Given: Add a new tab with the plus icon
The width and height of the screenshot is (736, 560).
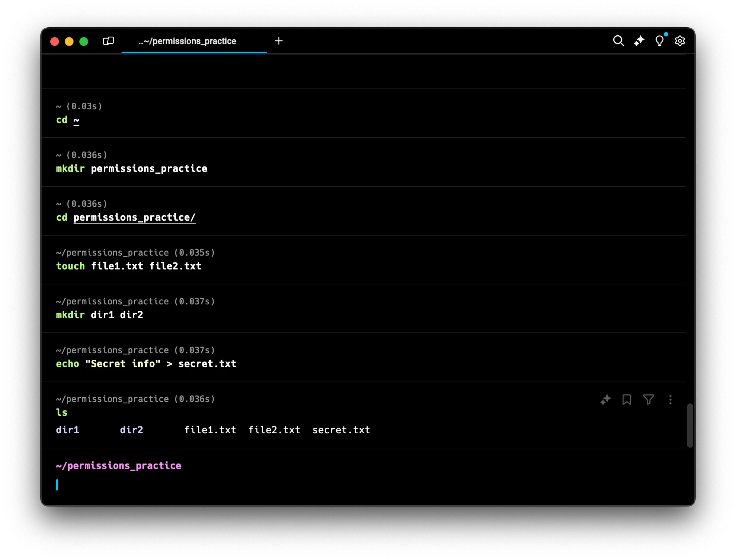Looking at the screenshot, I should (x=279, y=41).
